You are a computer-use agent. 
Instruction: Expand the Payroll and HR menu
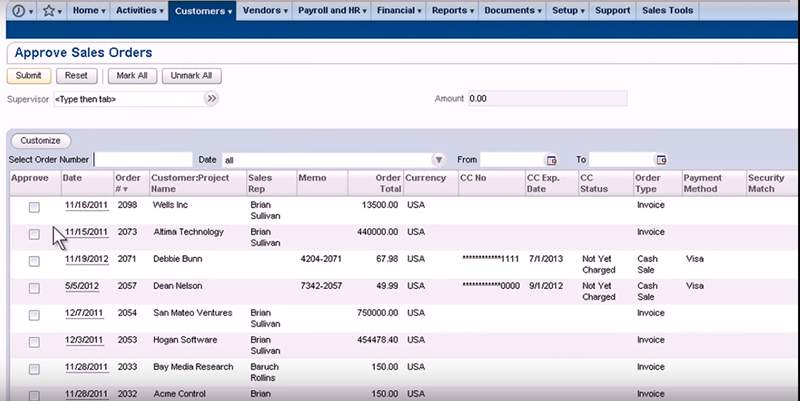[x=332, y=11]
